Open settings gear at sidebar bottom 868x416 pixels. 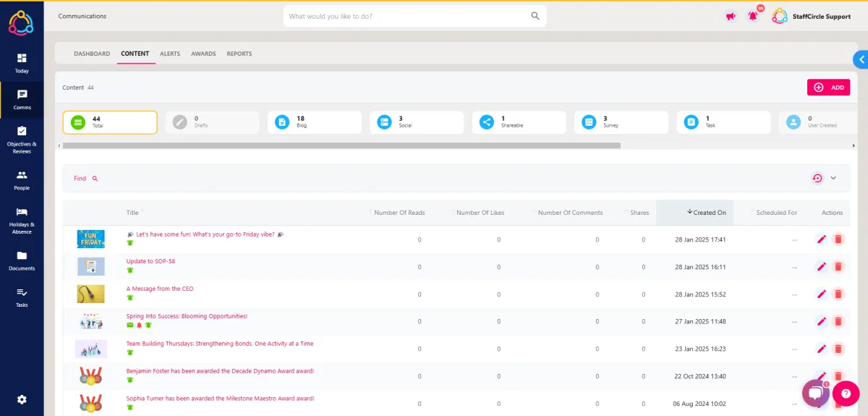coord(22,399)
